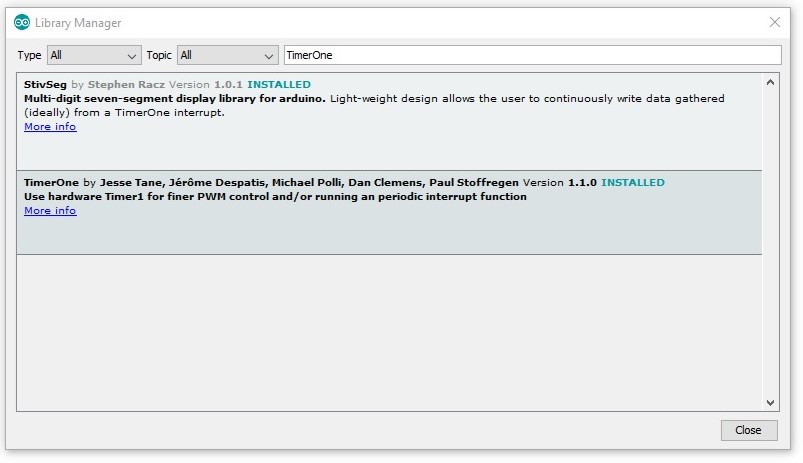The width and height of the screenshot is (803, 463).
Task: Click the version 1.0.1 text
Action: pos(228,85)
